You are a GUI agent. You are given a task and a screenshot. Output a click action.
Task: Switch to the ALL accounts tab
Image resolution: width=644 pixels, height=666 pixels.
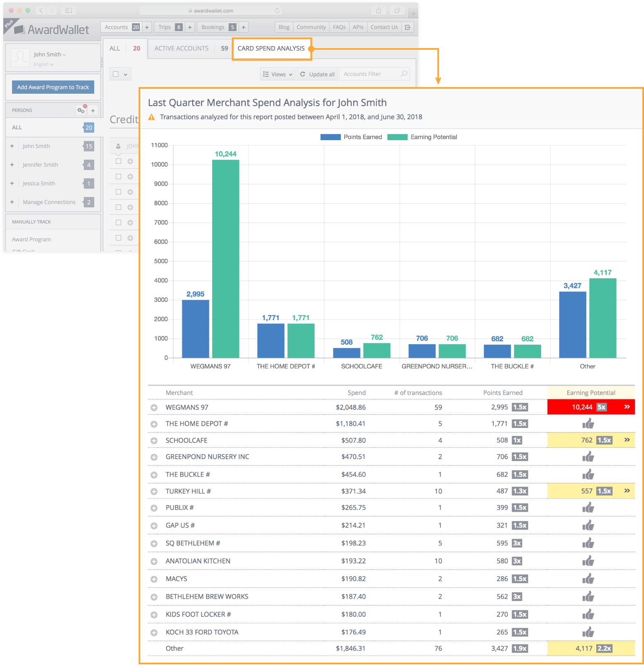click(x=125, y=49)
